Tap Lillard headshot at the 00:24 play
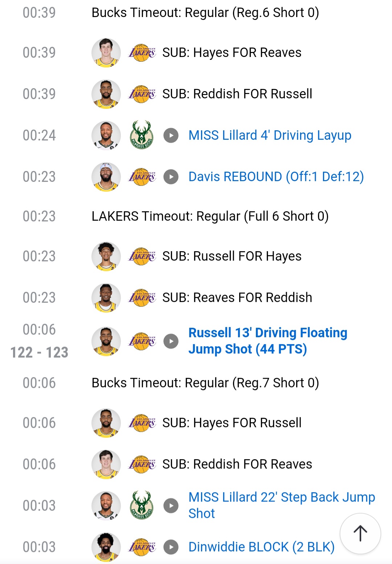This screenshot has height=564, width=392. click(x=106, y=135)
